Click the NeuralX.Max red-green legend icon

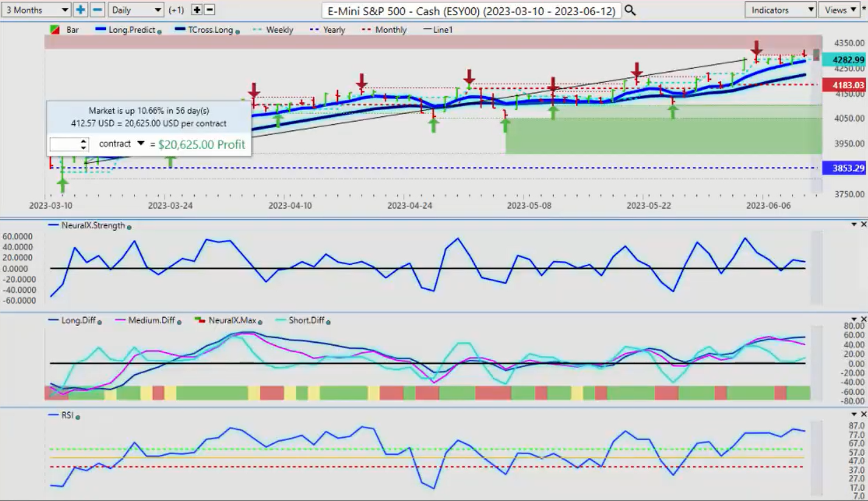click(x=200, y=320)
